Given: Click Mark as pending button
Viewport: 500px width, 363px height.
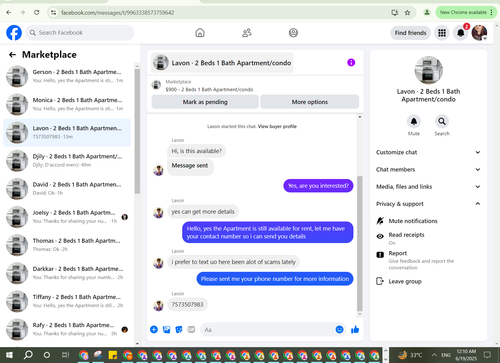Looking at the screenshot, I should 205,102.
